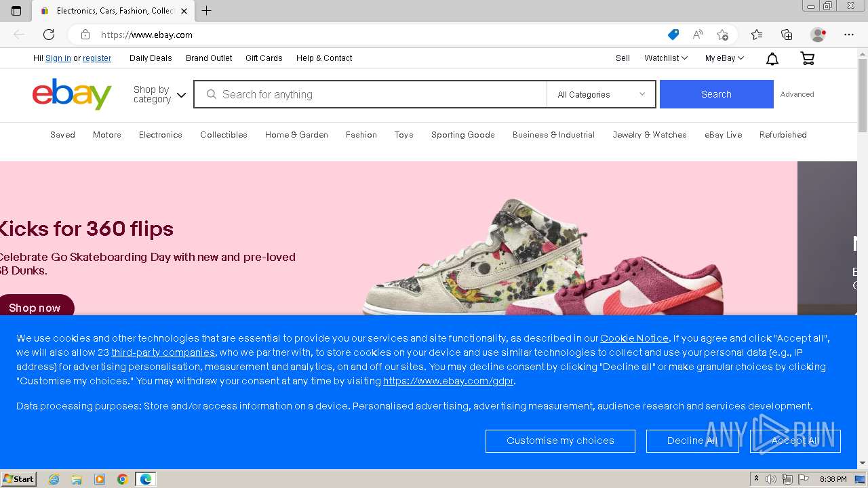Select Edge in the taskbar

pyautogui.click(x=146, y=479)
